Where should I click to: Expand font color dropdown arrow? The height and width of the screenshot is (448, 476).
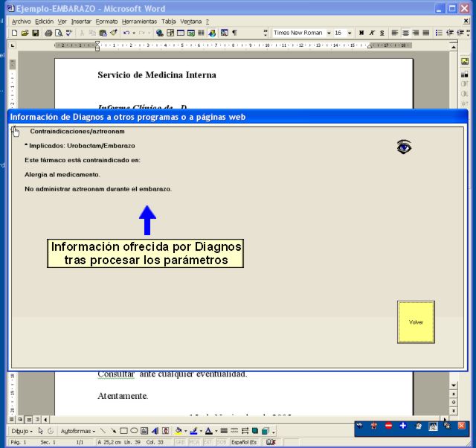216,431
